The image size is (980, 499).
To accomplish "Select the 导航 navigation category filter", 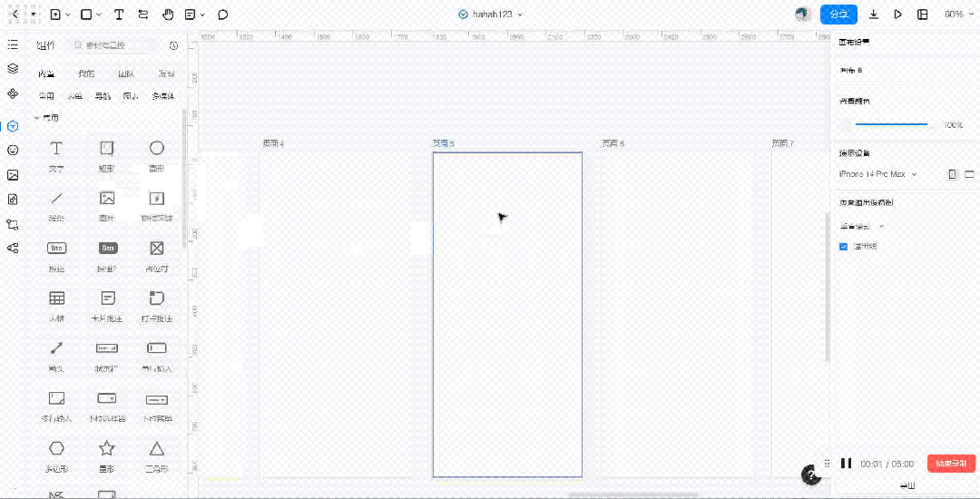I will [x=103, y=96].
